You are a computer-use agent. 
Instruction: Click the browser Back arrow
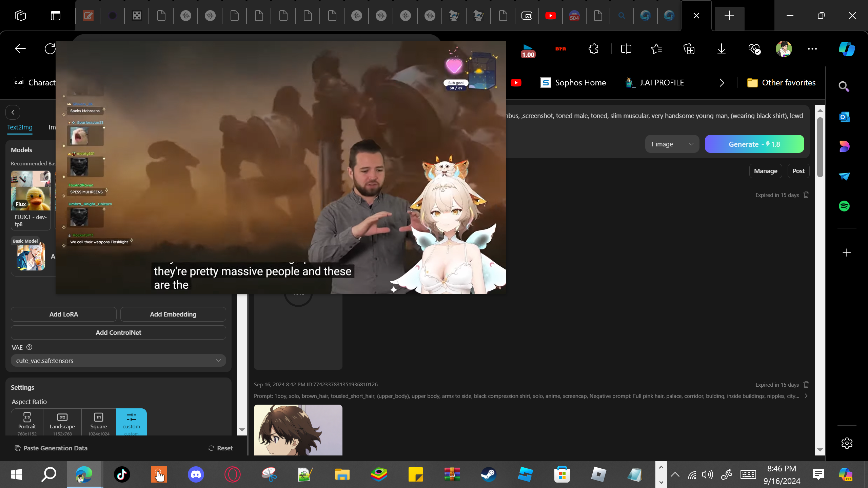point(20,49)
